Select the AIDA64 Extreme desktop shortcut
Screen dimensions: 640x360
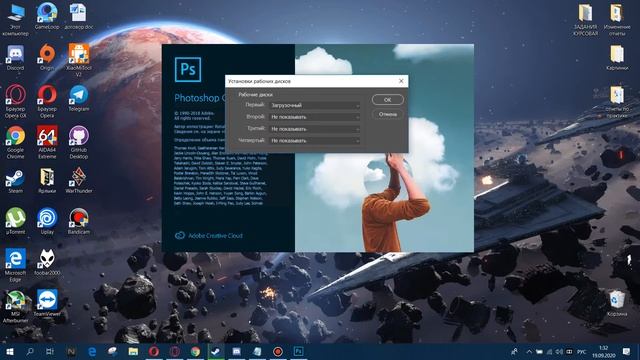47,142
